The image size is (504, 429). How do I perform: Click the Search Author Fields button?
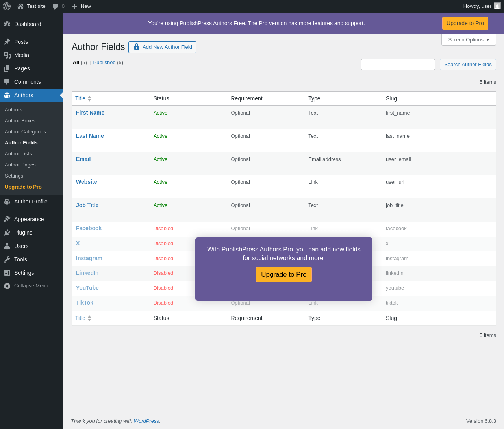[468, 65]
